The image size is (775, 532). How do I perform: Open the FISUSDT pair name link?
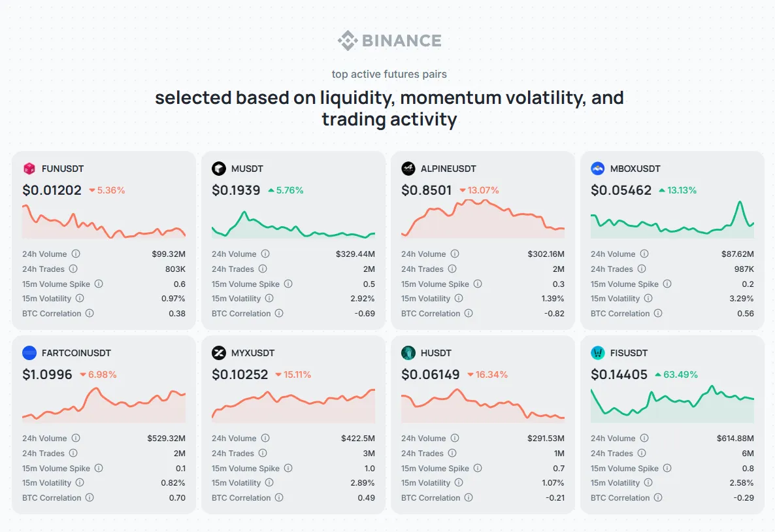(629, 353)
